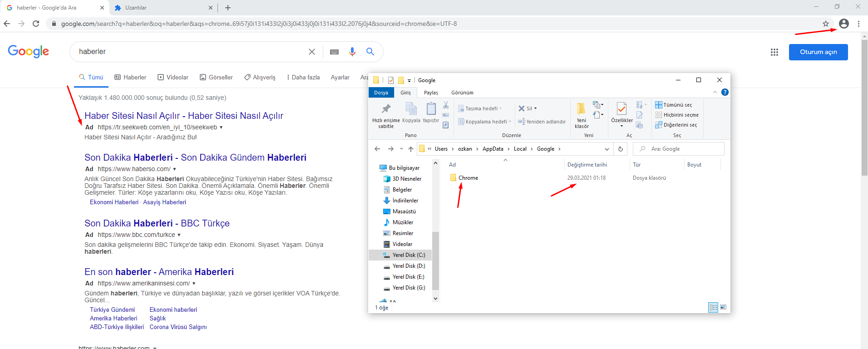Open Son Dakika Haberleri - BBC Türkçe link
Viewport: 868px width, 349px height.
157,223
